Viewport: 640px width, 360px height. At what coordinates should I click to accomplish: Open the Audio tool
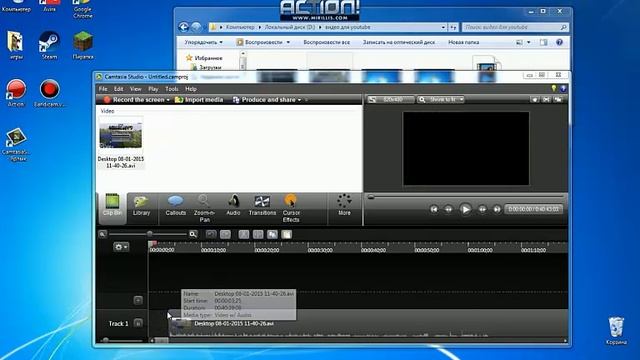pos(233,205)
